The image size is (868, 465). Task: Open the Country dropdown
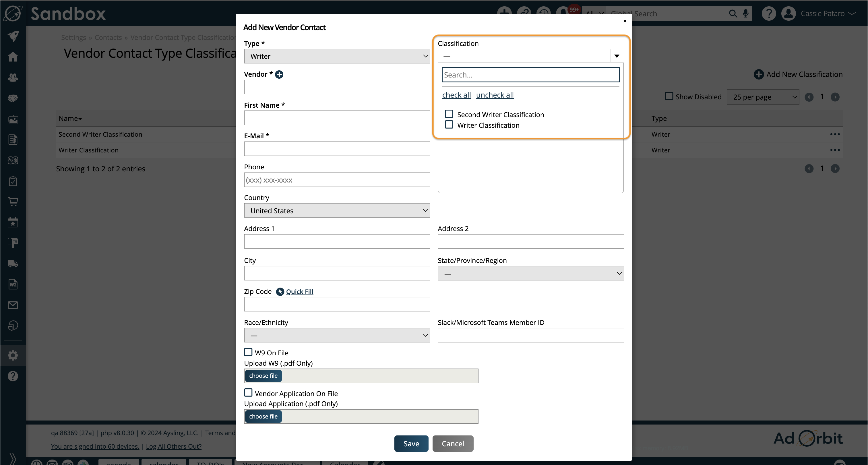(337, 210)
